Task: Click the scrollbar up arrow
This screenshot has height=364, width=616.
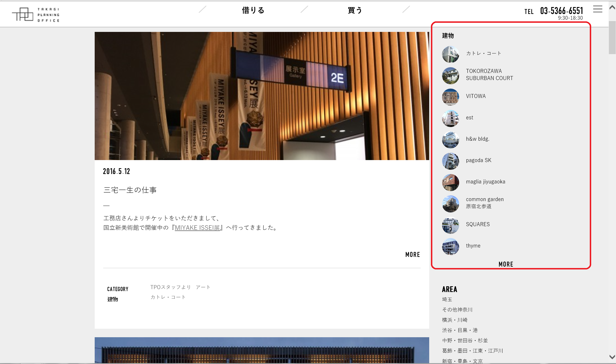Action: pos(612,7)
